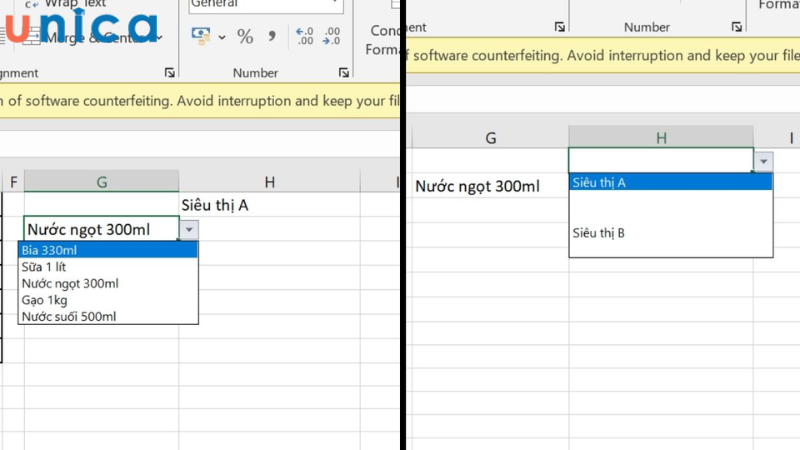Choose Gạo 1kg in the dropdown list

pos(45,300)
